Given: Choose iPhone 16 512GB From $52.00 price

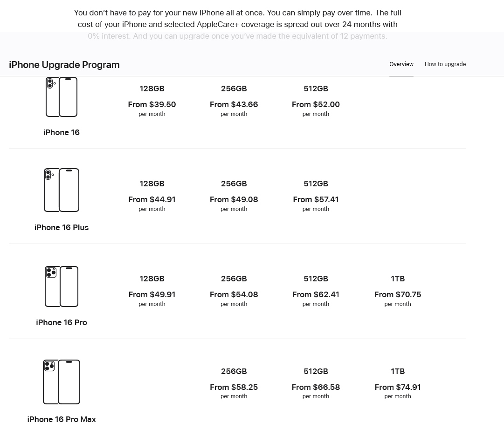Looking at the screenshot, I should pos(316,101).
